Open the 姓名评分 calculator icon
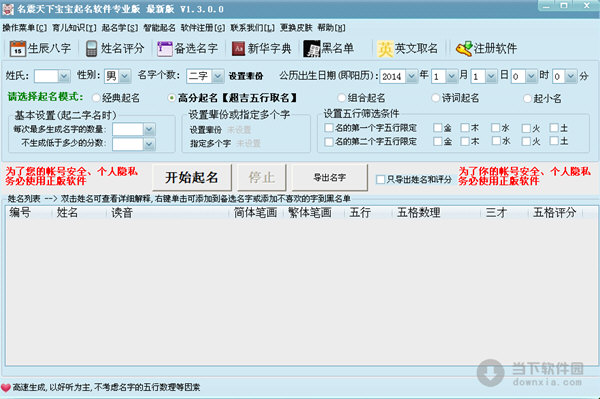Image resolution: width=600 pixels, height=399 pixels. click(x=91, y=49)
